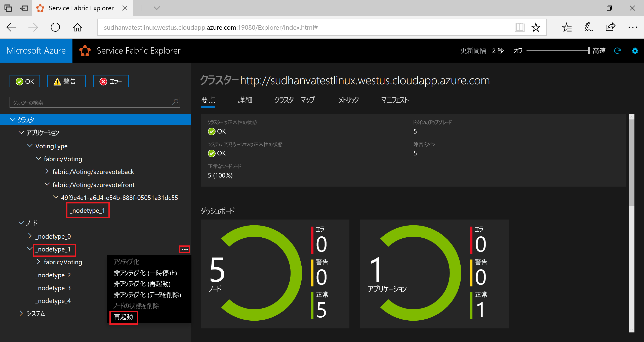Click the Service Fabric Explorer logo

coord(85,51)
